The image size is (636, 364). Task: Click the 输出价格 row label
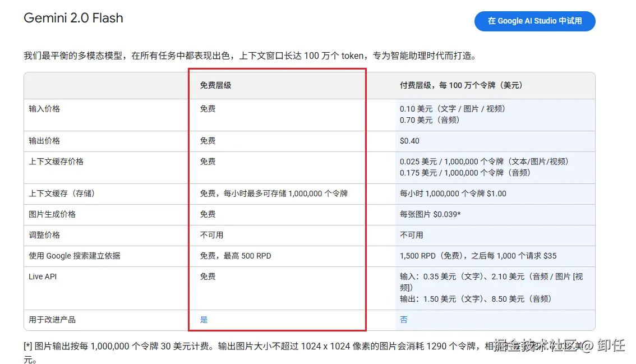(44, 141)
